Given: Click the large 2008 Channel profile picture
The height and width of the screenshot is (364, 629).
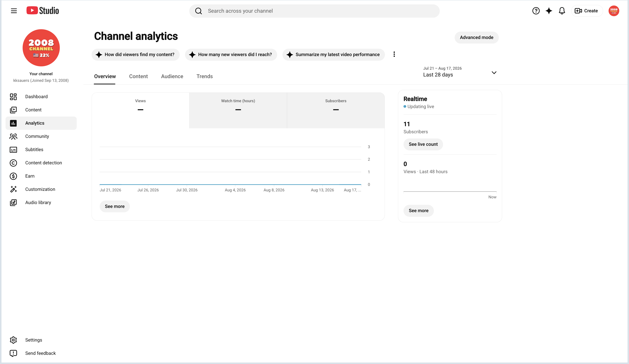Looking at the screenshot, I should (x=41, y=48).
